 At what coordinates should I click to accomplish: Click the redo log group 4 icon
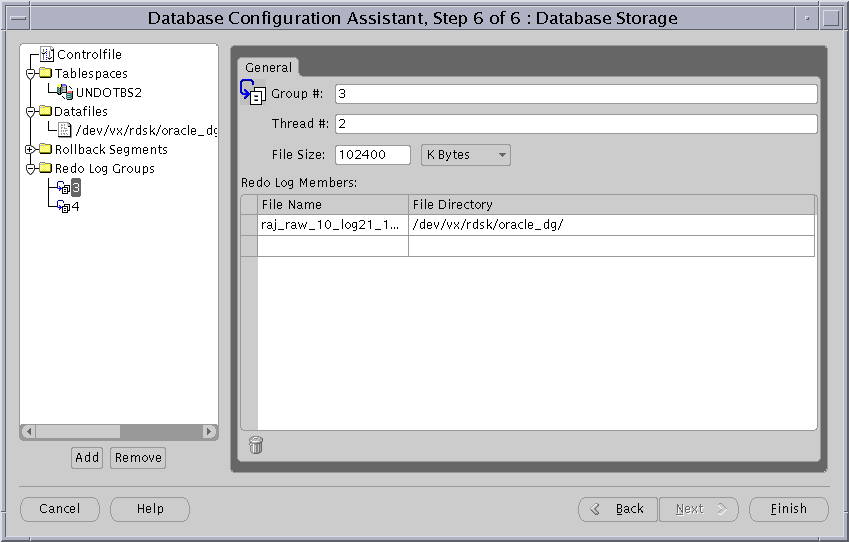point(63,207)
